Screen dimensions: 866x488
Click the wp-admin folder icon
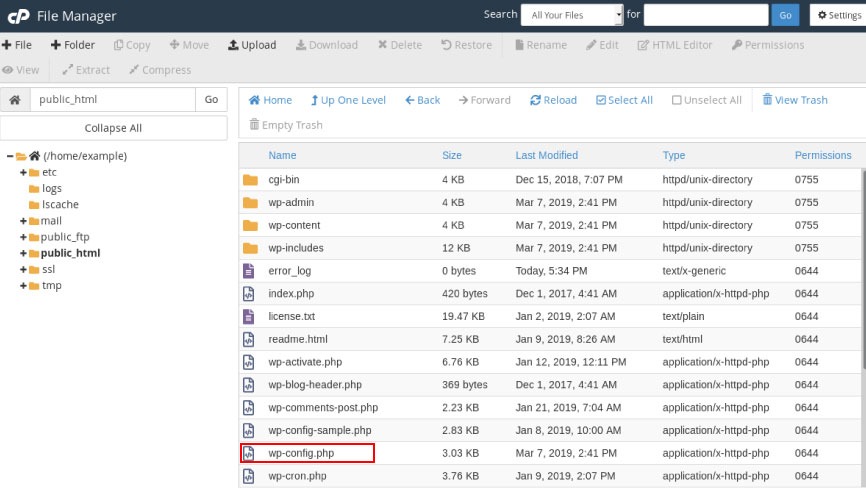coord(250,203)
